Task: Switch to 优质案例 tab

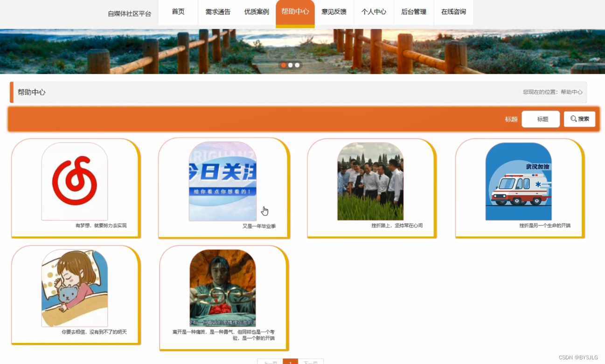Action: pyautogui.click(x=257, y=12)
